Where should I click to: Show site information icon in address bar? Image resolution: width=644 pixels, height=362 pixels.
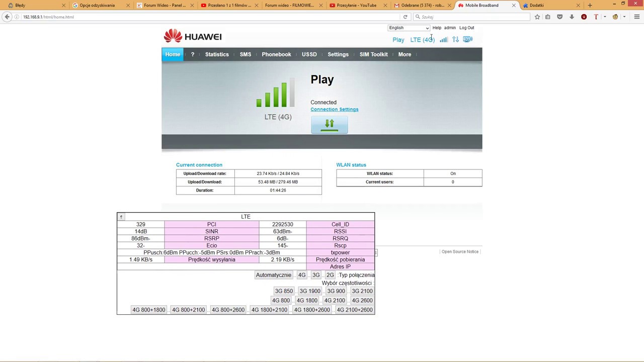pyautogui.click(x=18, y=17)
